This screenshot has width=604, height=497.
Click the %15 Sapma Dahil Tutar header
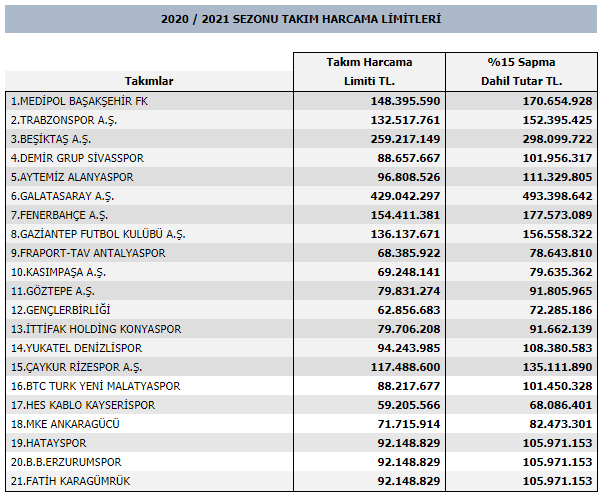[x=521, y=72]
